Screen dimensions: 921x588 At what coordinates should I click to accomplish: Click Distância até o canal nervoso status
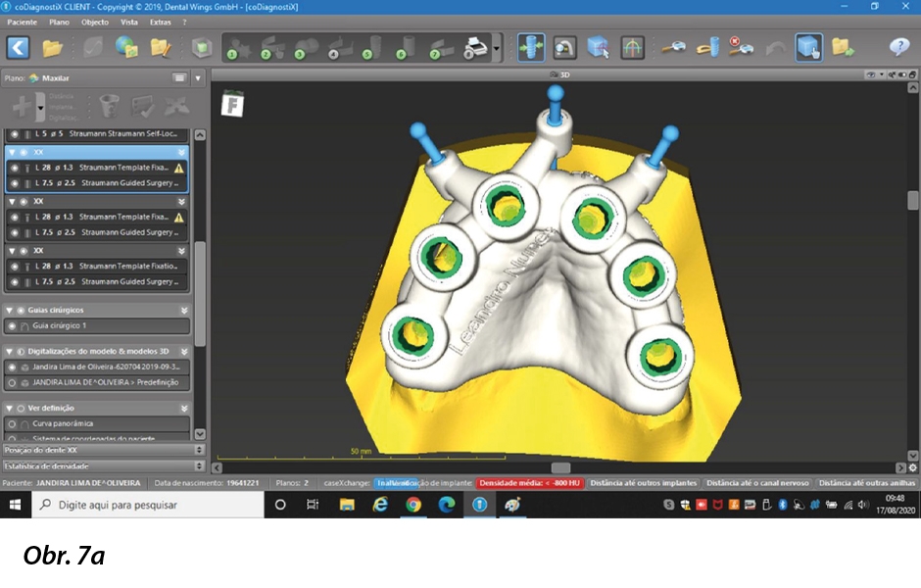(757, 483)
